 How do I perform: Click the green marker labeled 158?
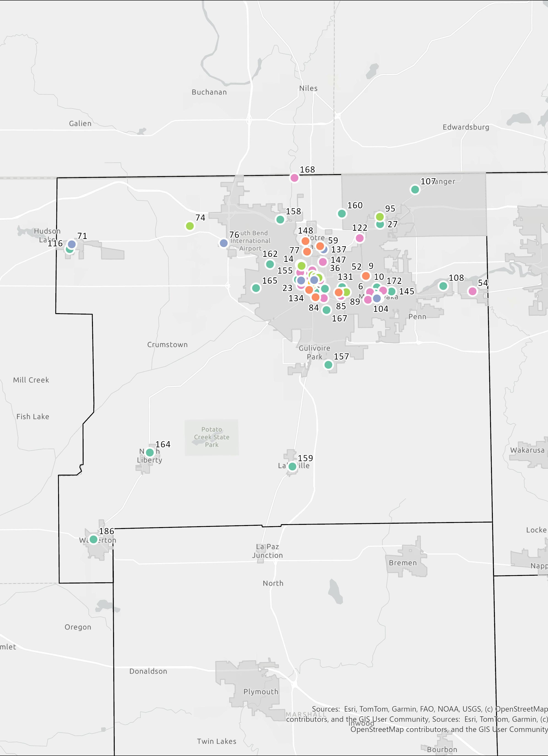(280, 219)
